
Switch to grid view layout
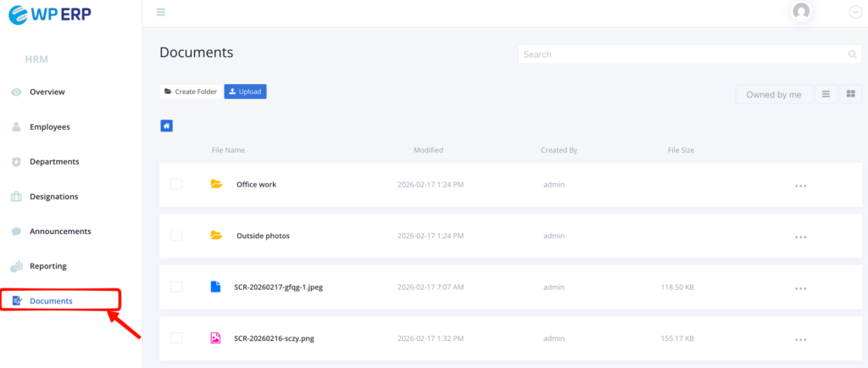[x=850, y=94]
